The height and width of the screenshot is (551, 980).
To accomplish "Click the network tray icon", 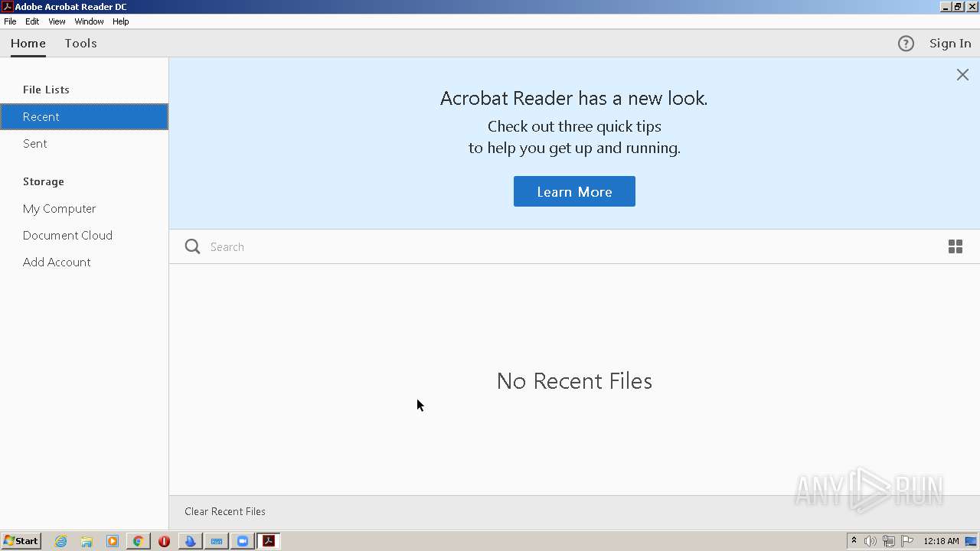I will (x=888, y=541).
